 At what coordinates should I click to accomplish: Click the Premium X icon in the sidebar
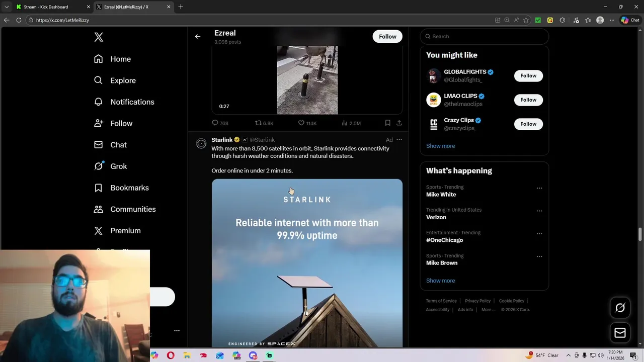coord(99,231)
